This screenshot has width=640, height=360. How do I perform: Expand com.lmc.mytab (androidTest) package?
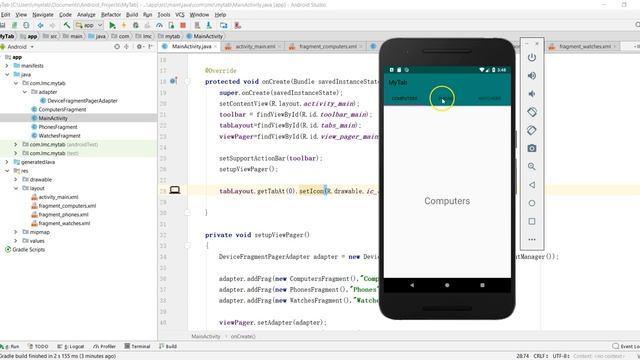(x=16, y=144)
